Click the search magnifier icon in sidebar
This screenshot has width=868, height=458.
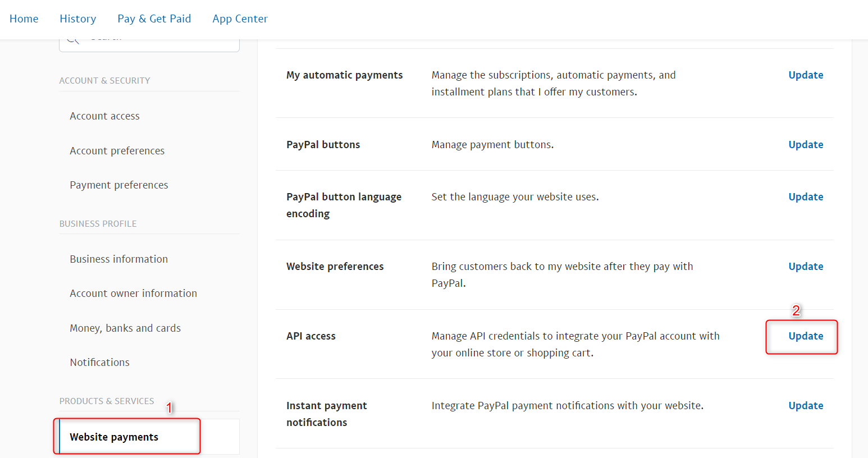click(x=73, y=41)
